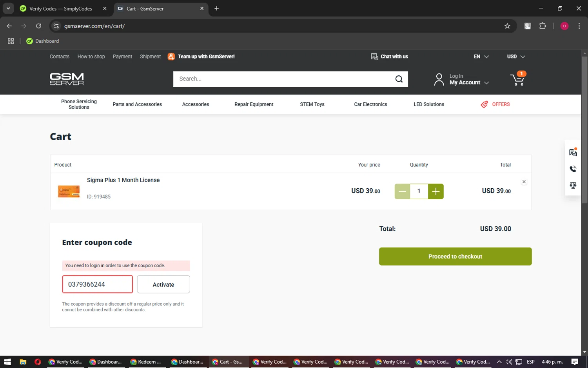The image size is (588, 368).
Task: View site information icon in address bar
Action: [56, 26]
